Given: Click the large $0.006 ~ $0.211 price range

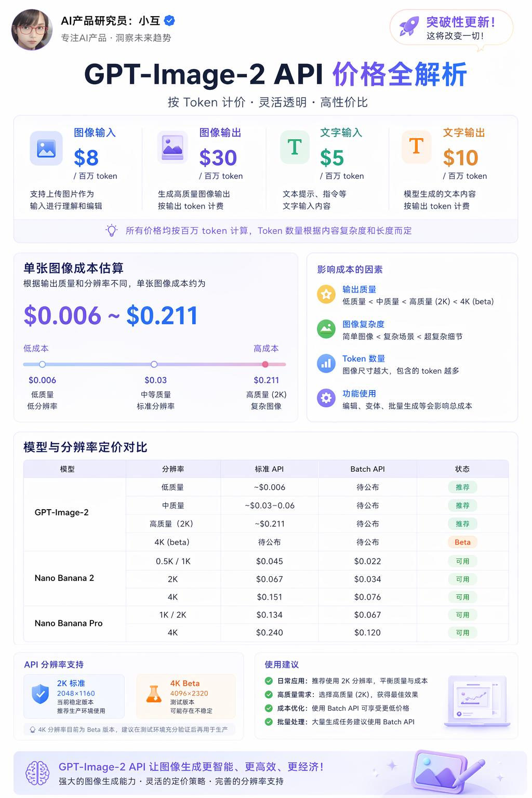Looking at the screenshot, I should point(111,315).
